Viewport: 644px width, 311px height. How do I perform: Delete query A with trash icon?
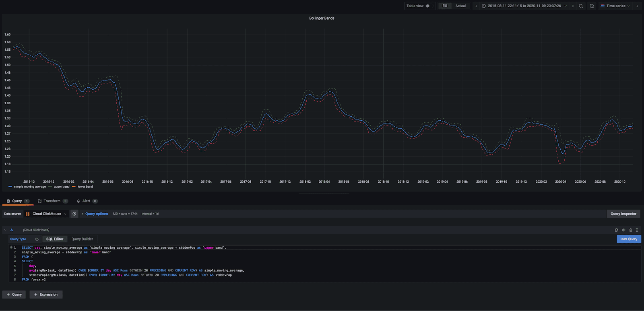tap(631, 230)
